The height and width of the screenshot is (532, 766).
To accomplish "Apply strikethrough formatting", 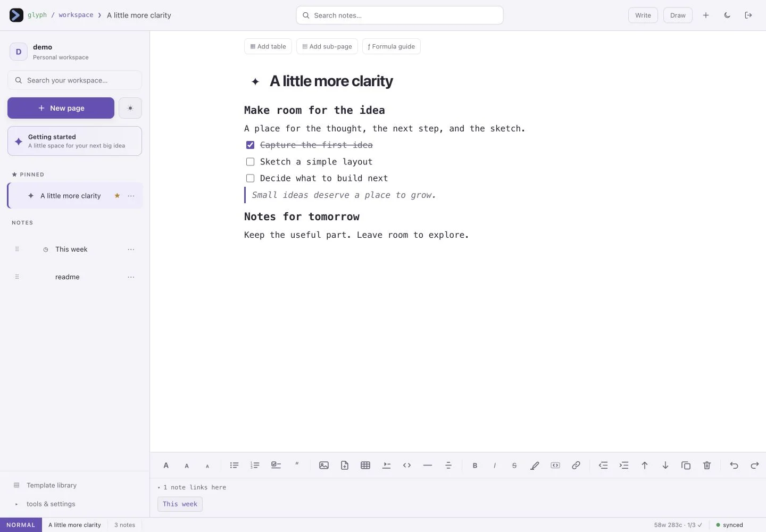I will (514, 465).
